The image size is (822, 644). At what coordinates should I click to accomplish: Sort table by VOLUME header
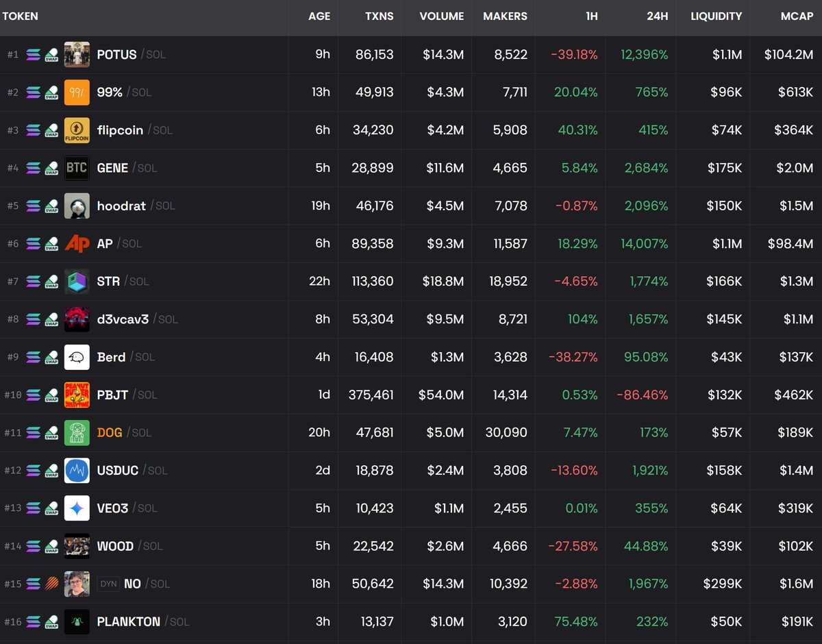(x=442, y=16)
